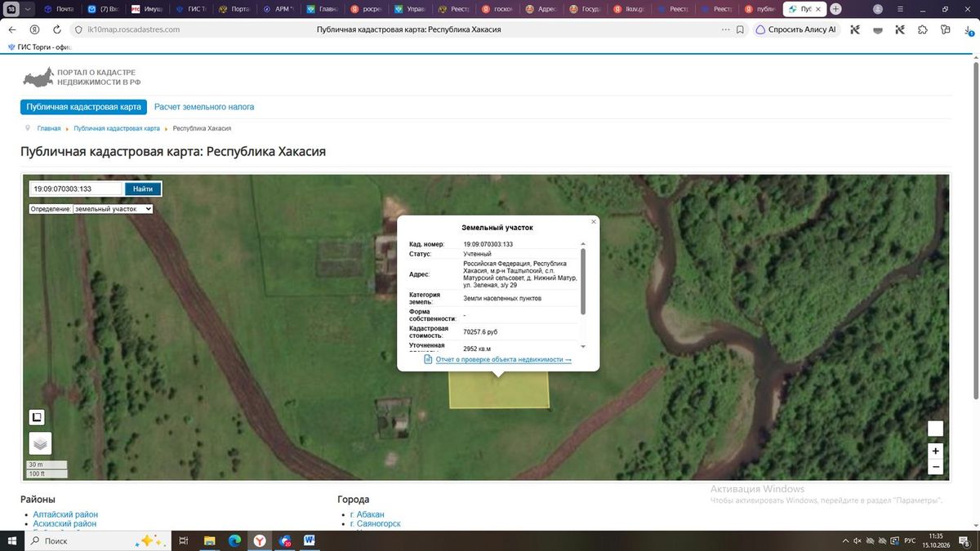
Task: Open Отчет о проверке объекта недвижимости link
Action: 503,359
